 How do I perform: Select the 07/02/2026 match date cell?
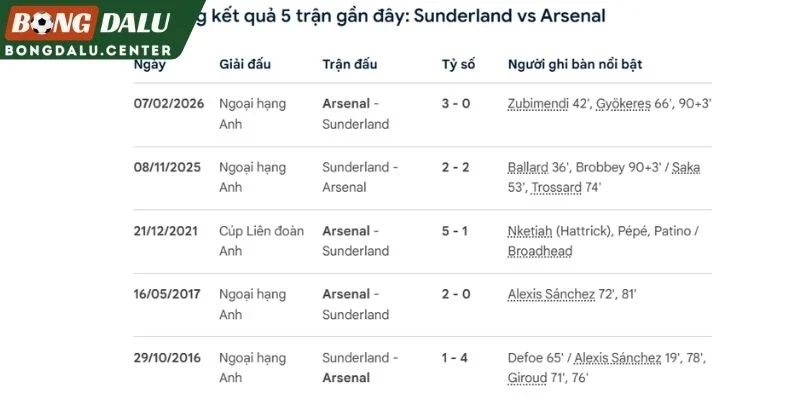[169, 104]
